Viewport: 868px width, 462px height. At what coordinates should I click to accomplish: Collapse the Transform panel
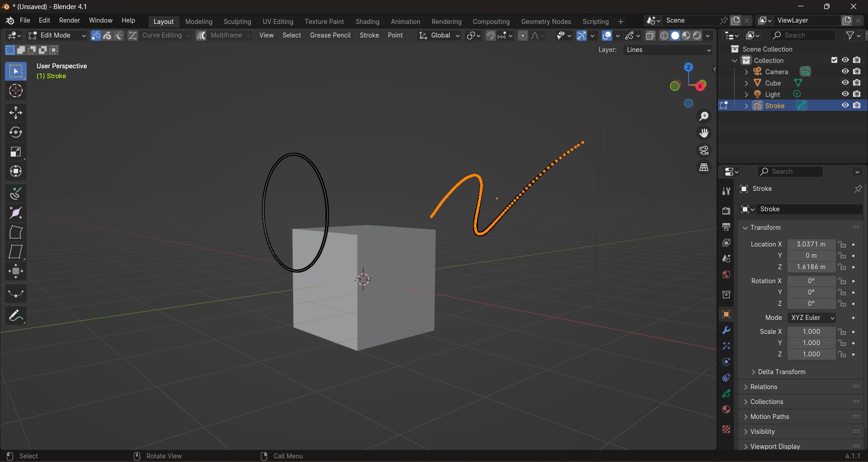pyautogui.click(x=801, y=228)
